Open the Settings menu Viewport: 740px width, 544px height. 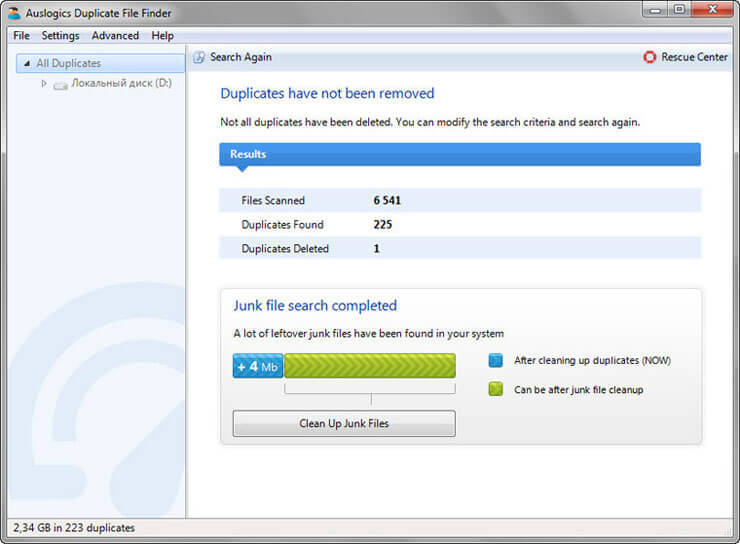point(60,36)
